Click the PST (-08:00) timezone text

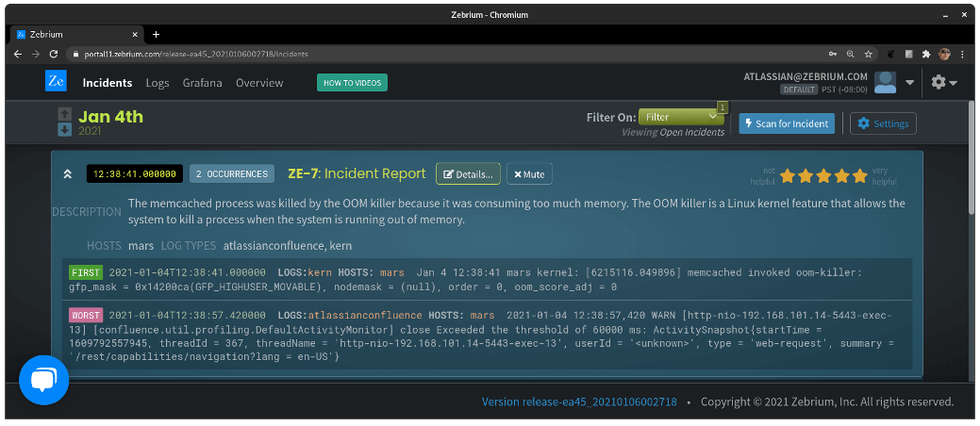coord(844,90)
